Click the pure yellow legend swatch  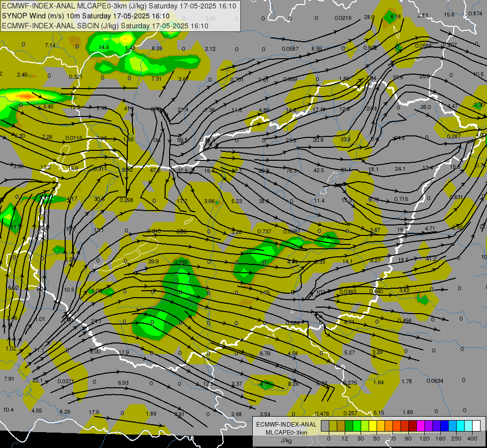(x=373, y=426)
